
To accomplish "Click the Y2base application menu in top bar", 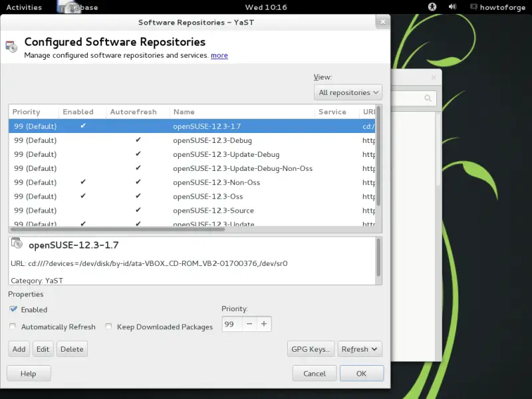I will tap(78, 7).
